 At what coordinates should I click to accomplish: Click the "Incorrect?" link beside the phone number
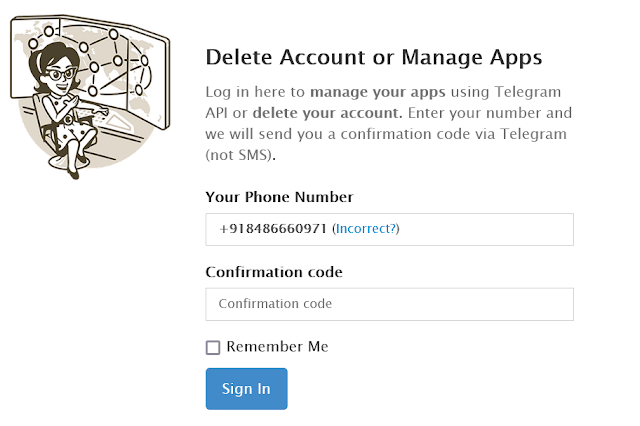tap(366, 229)
